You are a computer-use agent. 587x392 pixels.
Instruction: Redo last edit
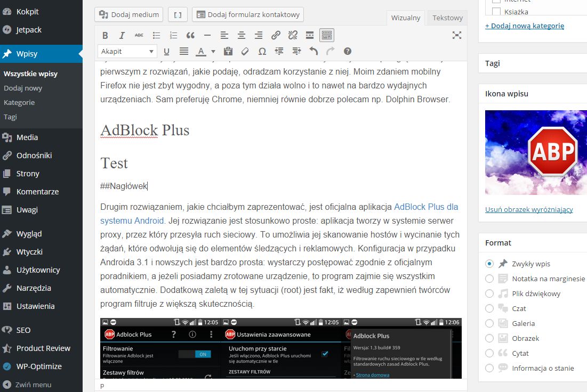[331, 51]
